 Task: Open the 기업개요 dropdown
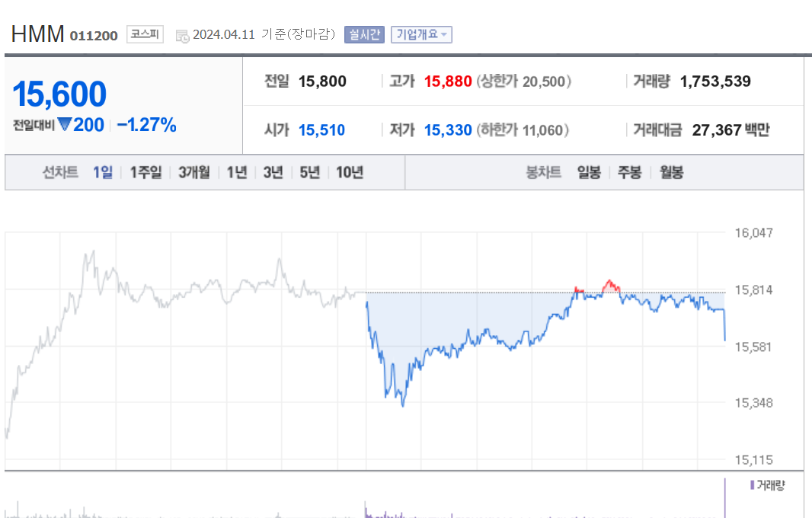point(421,35)
